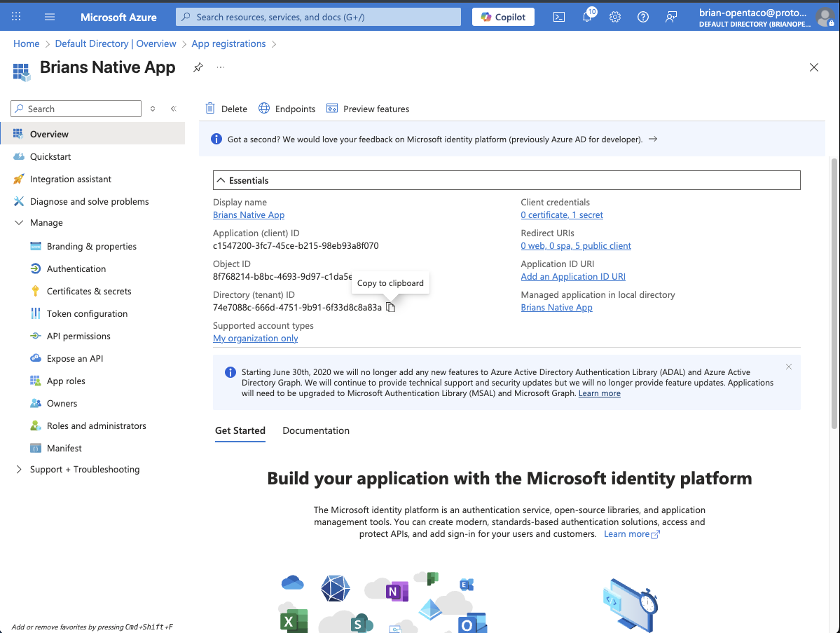
Task: Click the sidebar search input field
Action: click(x=75, y=108)
